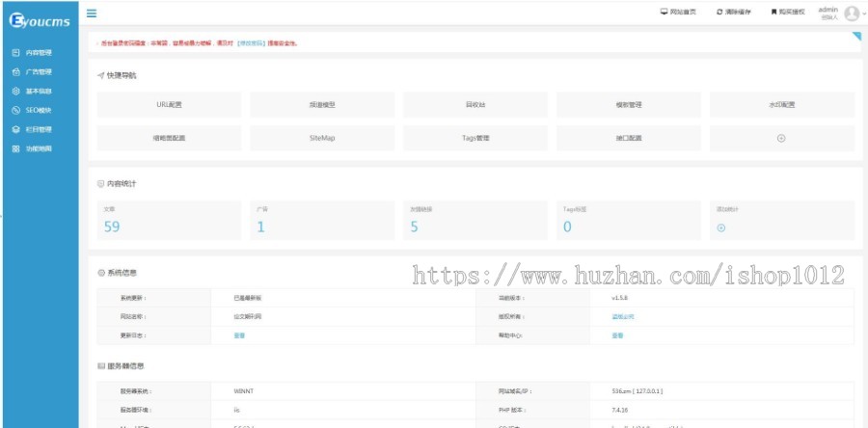Screen dimensions: 868x428
Task: Click the 功能地图 grid icon
Action: pos(16,148)
